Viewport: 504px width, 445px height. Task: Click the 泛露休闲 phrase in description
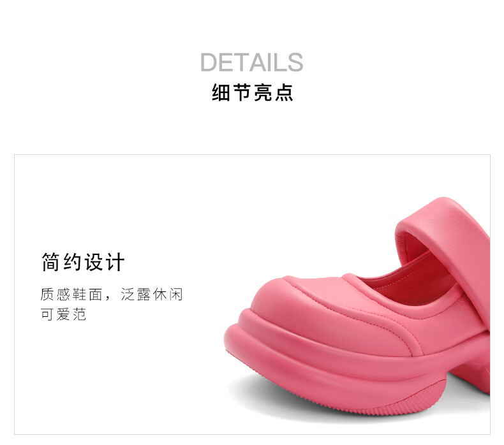[152, 295]
